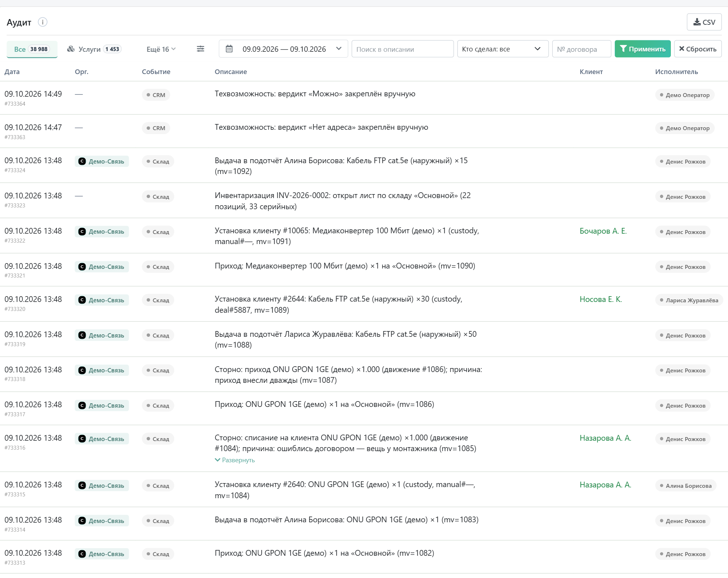728x578 pixels.
Task: Open the date range 09.09.2026 — 09.10.2026 dropdown
Action: pyautogui.click(x=283, y=49)
